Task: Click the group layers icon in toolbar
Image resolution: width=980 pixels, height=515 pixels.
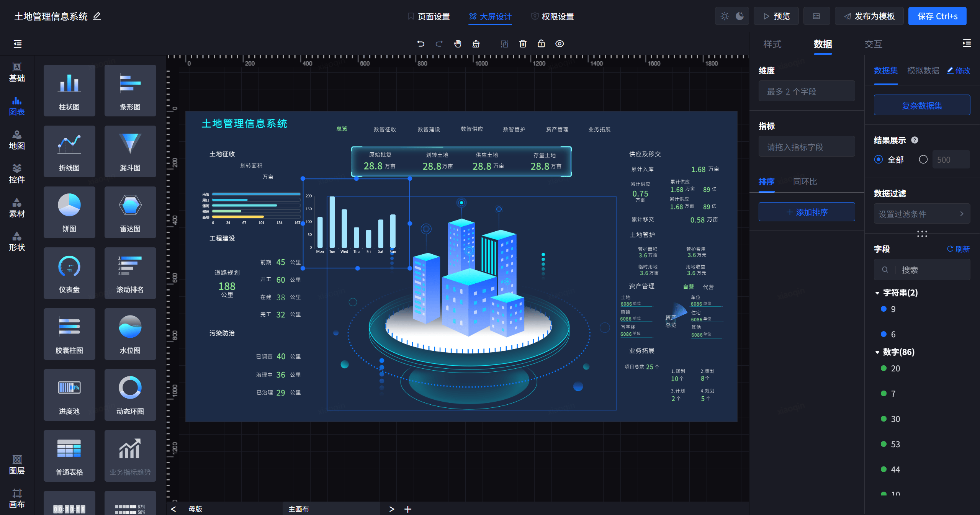Action: tap(504, 44)
